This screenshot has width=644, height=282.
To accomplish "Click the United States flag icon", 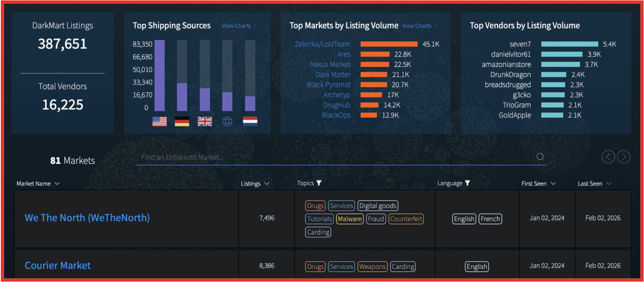I will click(x=159, y=121).
